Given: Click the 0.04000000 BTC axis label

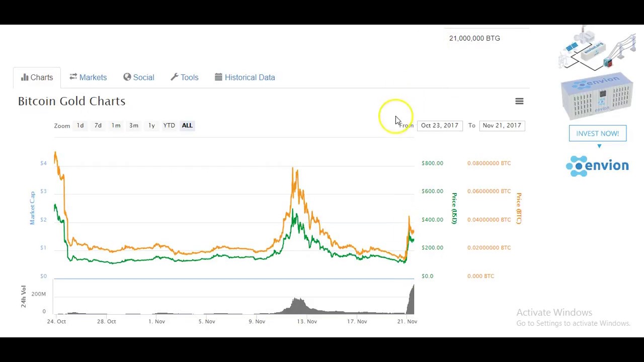Looking at the screenshot, I should click(x=489, y=219).
